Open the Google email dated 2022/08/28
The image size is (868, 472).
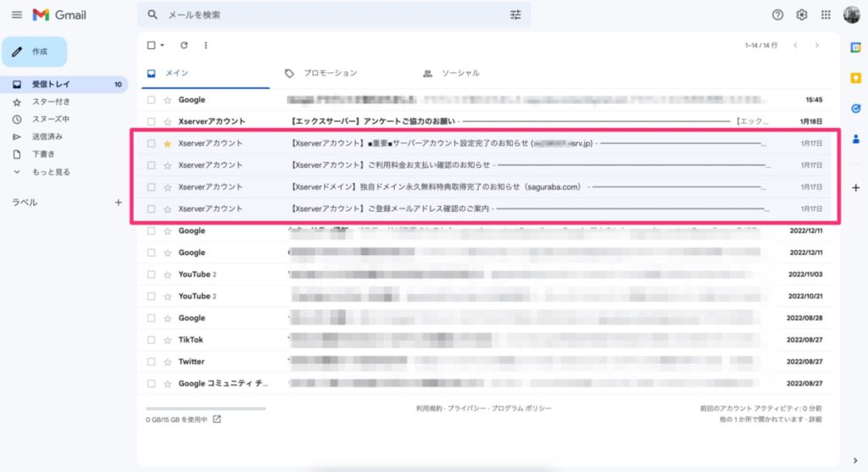click(x=485, y=318)
